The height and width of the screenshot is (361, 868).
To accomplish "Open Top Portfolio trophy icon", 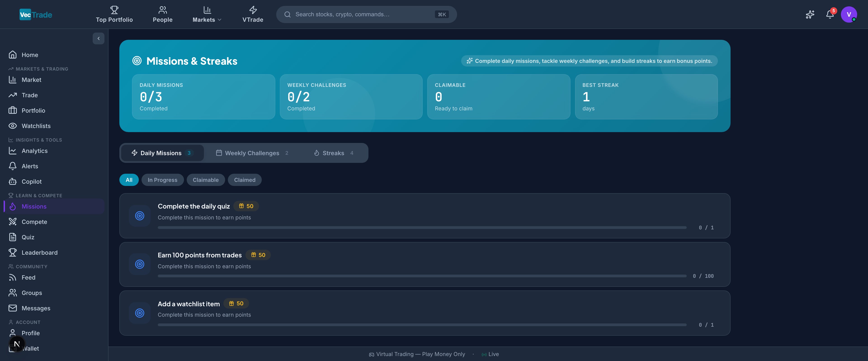I will tap(114, 10).
